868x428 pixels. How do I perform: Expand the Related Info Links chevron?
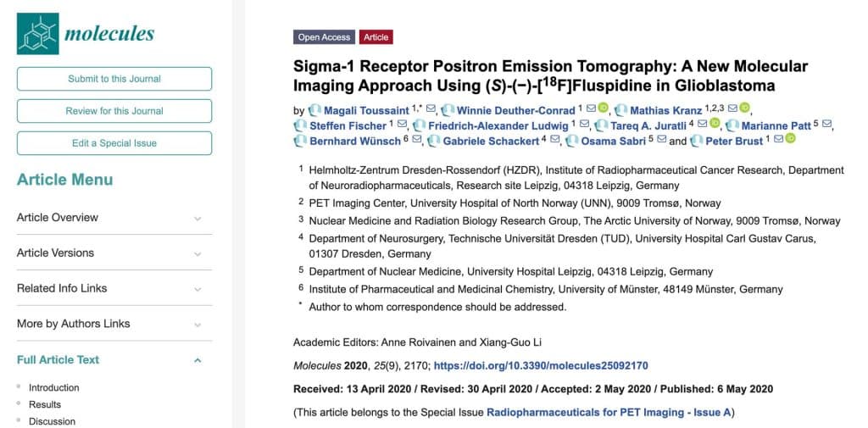coord(198,290)
